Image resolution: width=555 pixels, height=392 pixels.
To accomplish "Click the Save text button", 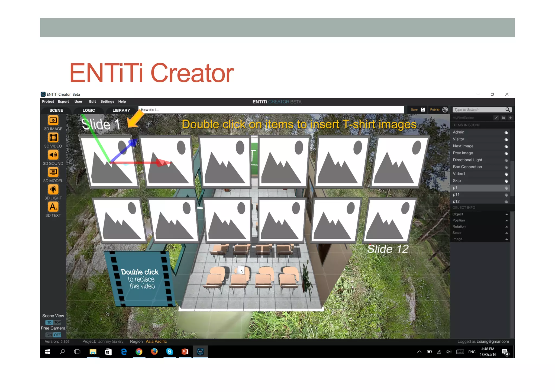I will pyautogui.click(x=414, y=110).
